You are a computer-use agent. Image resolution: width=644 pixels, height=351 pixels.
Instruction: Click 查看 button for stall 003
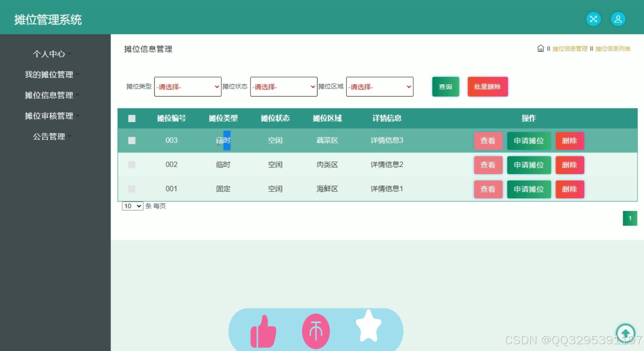[x=488, y=141]
